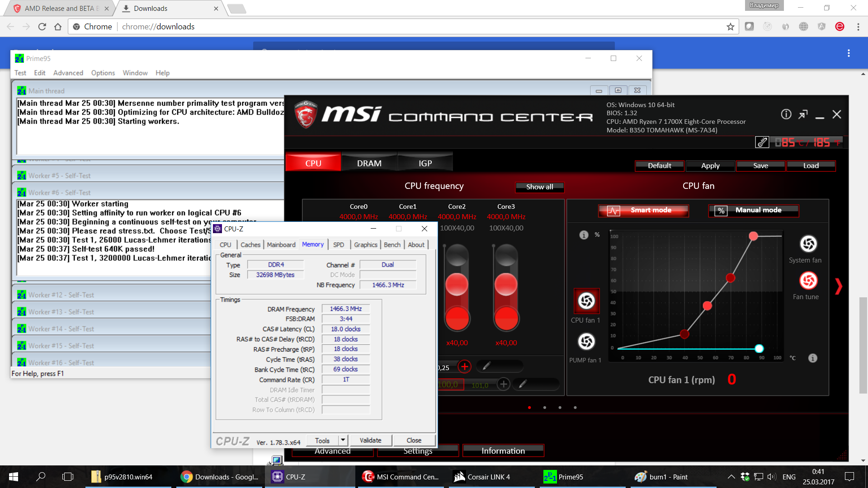Toggle Show all CPU cores
The image size is (868, 488).
pyautogui.click(x=539, y=187)
